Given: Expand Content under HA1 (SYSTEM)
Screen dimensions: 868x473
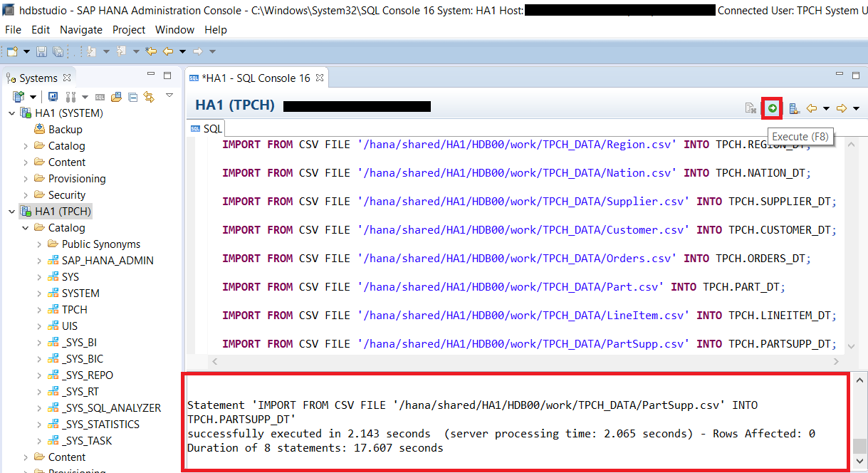Looking at the screenshot, I should tap(26, 162).
